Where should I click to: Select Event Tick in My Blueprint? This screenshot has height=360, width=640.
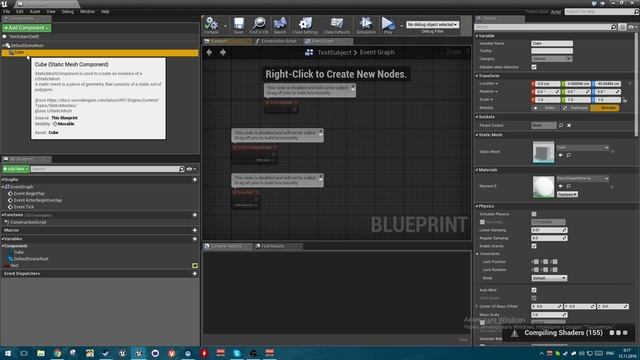tap(24, 207)
